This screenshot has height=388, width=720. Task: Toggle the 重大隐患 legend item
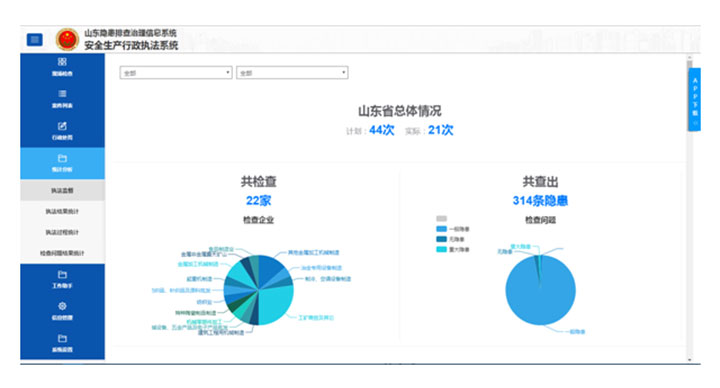click(x=452, y=249)
